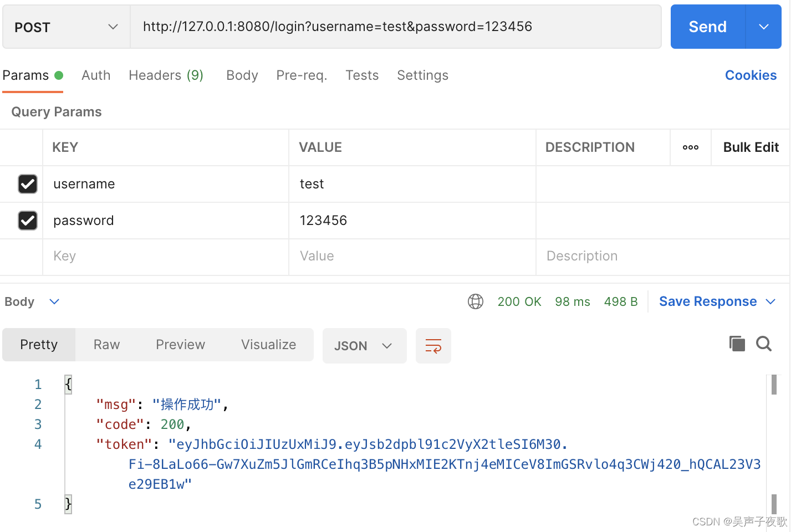Click the empty Description input field
Viewport: 796px width, 532px height.
point(662,256)
